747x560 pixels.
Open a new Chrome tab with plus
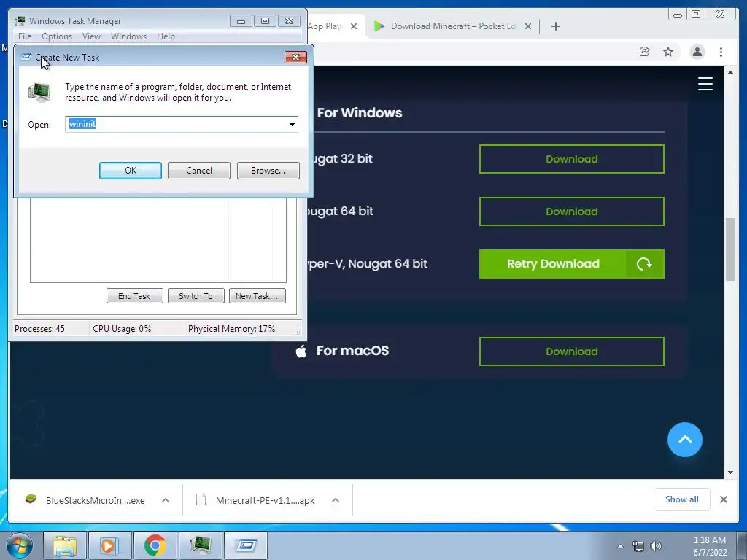[555, 26]
